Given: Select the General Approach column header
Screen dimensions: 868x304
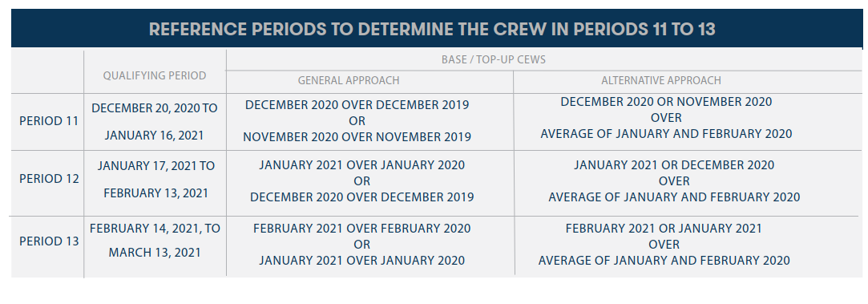Looking at the screenshot, I should [349, 80].
